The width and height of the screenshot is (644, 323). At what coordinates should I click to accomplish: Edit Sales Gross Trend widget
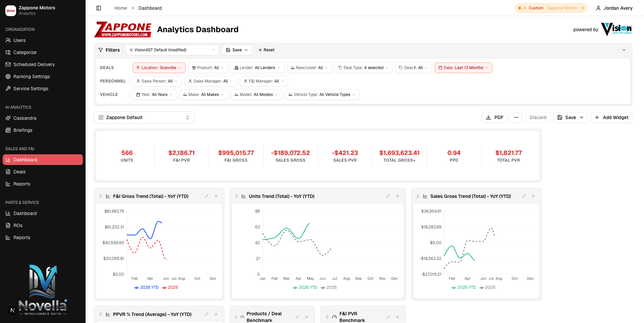524,196
